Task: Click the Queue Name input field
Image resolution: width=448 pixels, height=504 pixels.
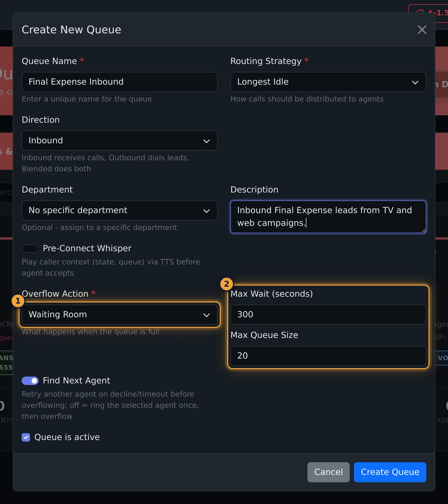Action: (x=120, y=82)
